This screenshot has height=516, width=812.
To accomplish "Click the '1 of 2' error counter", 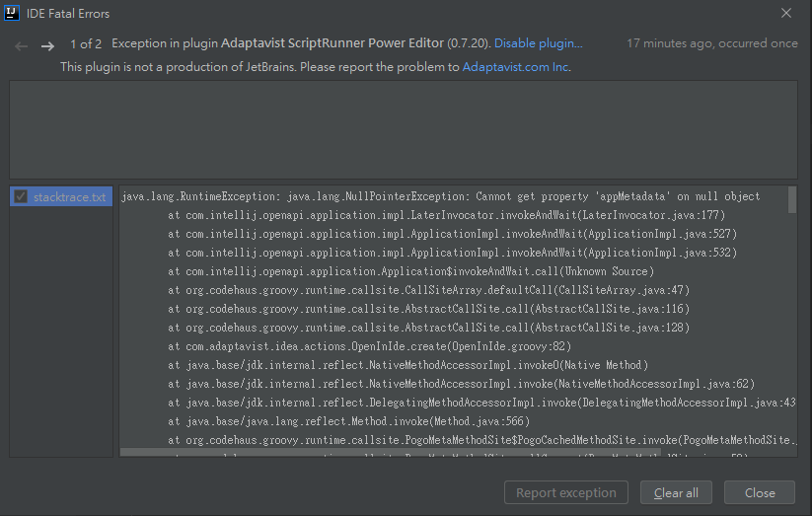I will click(86, 44).
